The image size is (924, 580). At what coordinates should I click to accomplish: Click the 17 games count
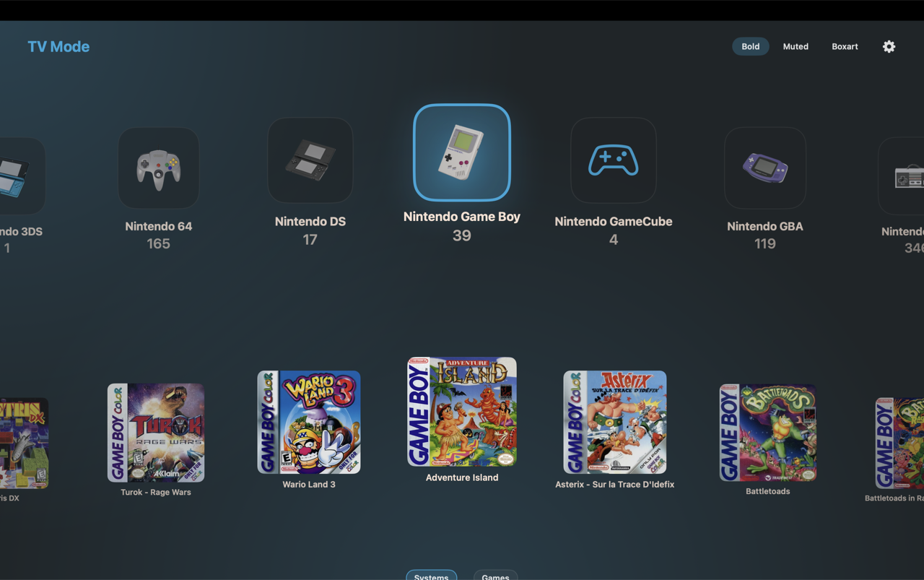click(310, 240)
